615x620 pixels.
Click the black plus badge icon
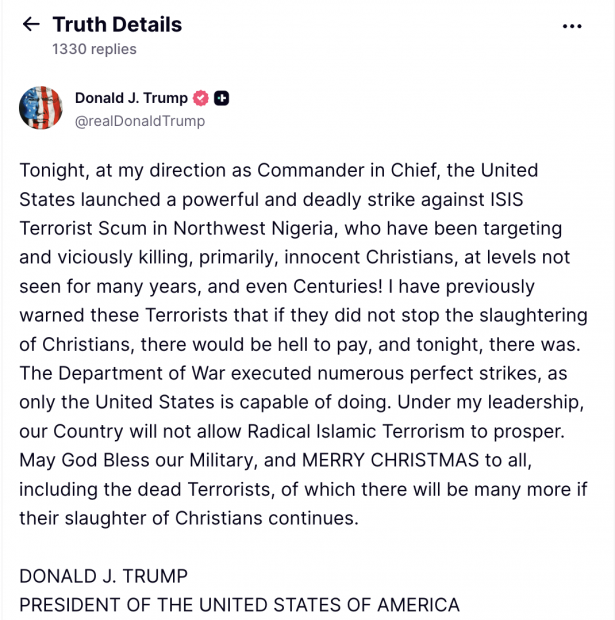[222, 98]
